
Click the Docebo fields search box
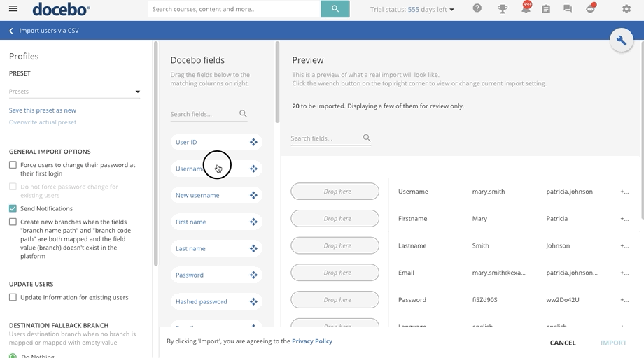point(203,114)
